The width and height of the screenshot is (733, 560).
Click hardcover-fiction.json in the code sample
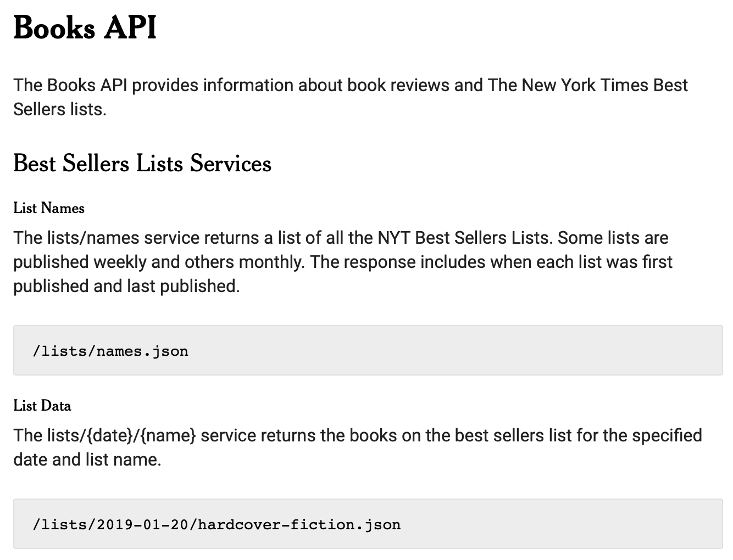point(299,524)
